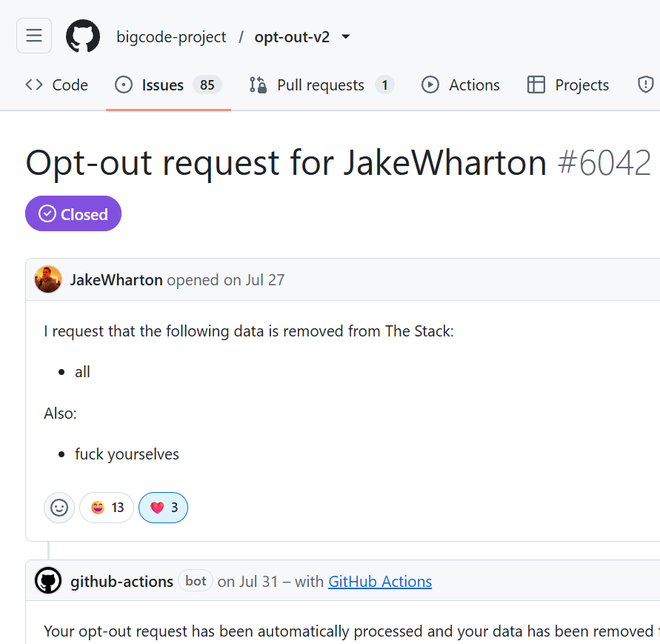The width and height of the screenshot is (660, 644).
Task: Toggle the heart reaction with 3
Action: pos(163,508)
